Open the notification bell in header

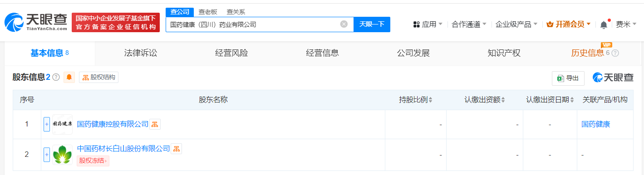(x=604, y=24)
